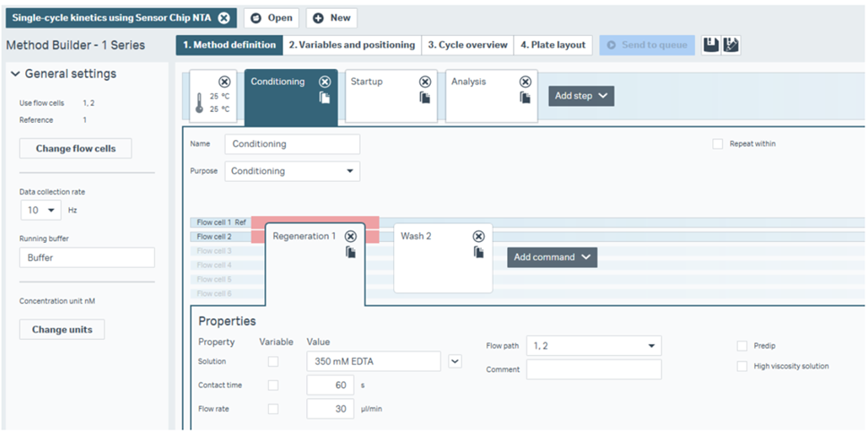
Task: Delete the Startup step using its X icon
Action: coord(425,82)
